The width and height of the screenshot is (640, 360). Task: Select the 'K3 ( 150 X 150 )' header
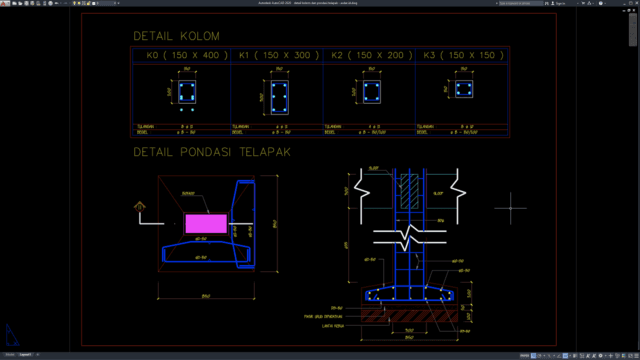tap(464, 55)
